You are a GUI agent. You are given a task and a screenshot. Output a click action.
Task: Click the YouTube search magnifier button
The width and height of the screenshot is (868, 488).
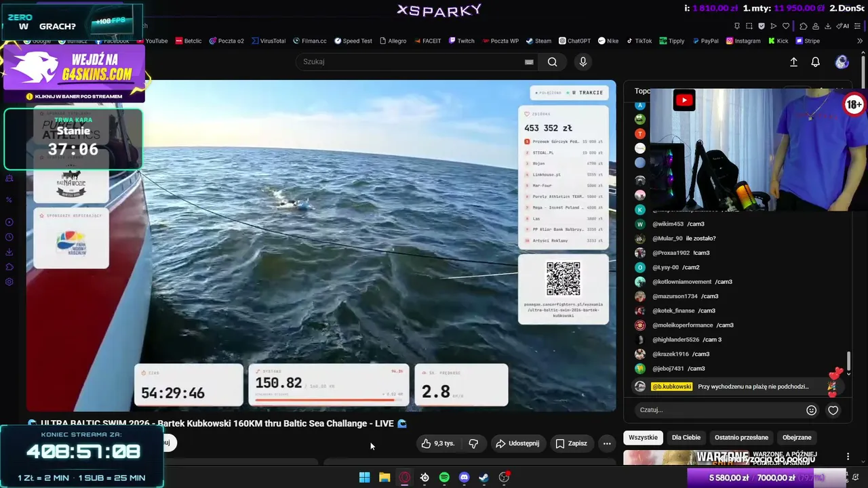click(552, 62)
